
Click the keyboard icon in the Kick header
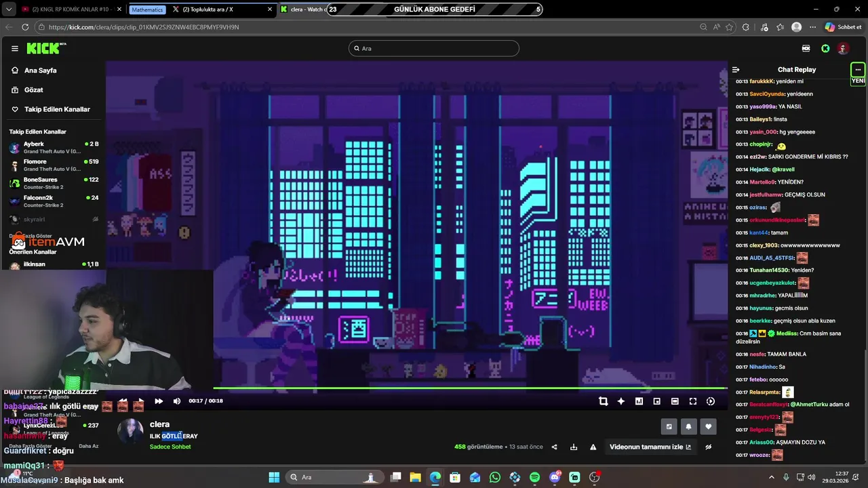pos(806,48)
